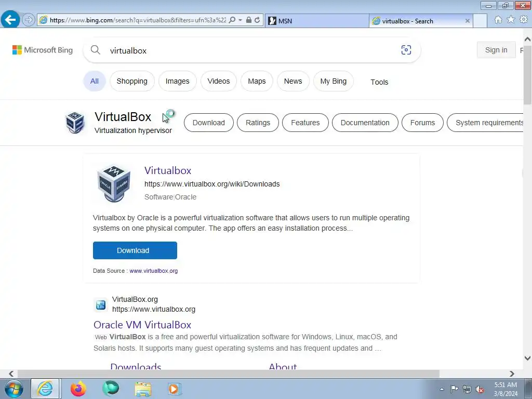
Task: Click the horizontal scrollbar thumb
Action: coord(229,374)
